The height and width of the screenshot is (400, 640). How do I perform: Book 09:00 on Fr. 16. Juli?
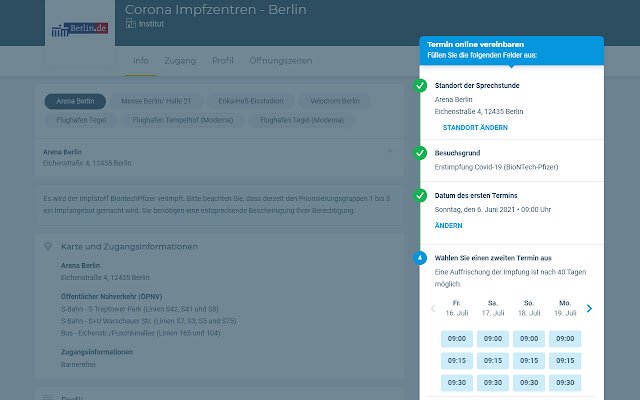(457, 339)
